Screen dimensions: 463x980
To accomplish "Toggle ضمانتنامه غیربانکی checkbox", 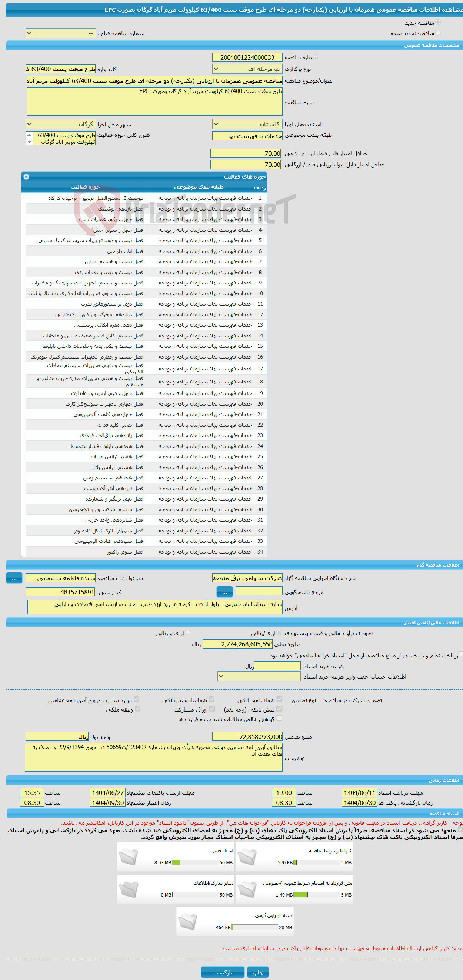I will (x=212, y=699).
